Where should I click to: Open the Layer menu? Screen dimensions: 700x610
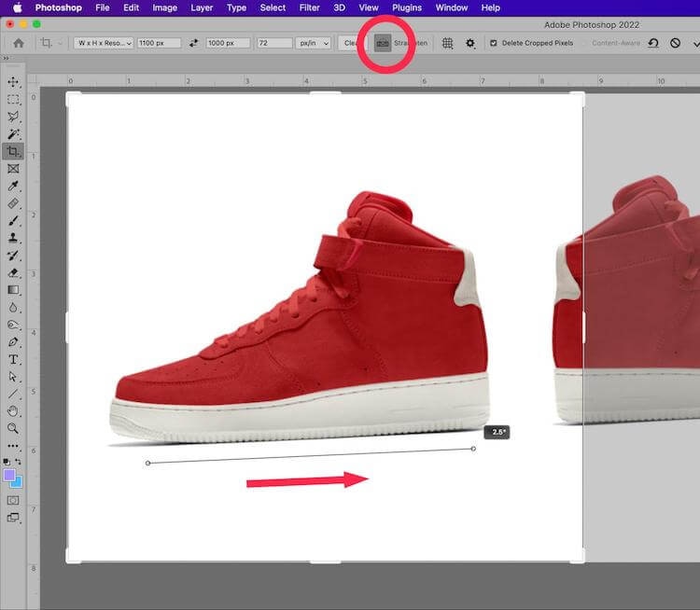click(x=202, y=7)
